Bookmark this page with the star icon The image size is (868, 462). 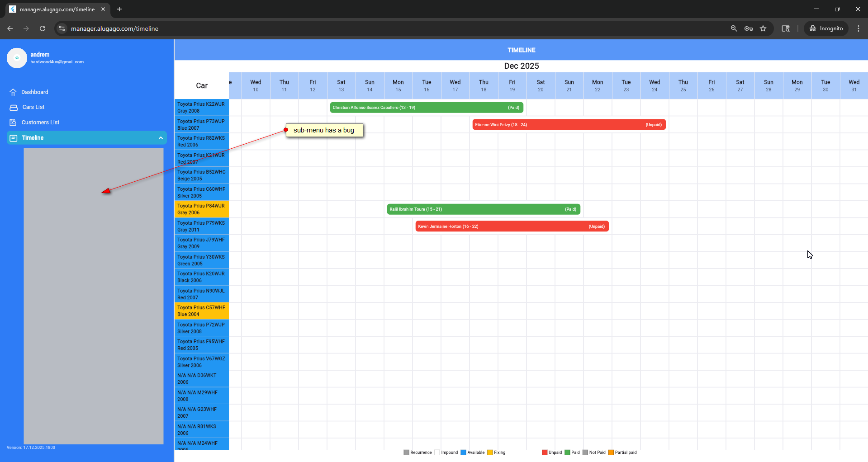763,28
